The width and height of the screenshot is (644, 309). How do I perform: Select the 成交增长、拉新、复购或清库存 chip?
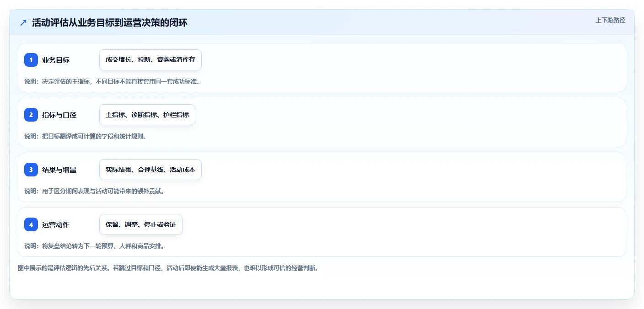[x=150, y=60]
